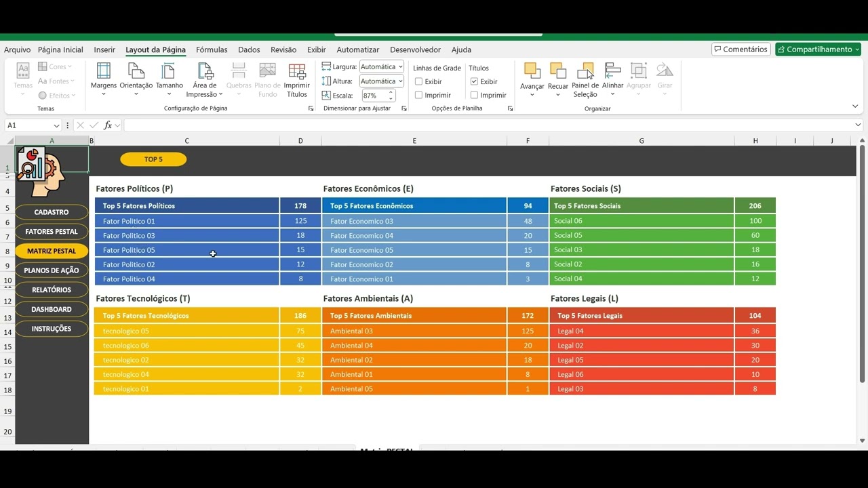868x488 pixels.
Task: Select column header E
Action: pyautogui.click(x=414, y=141)
